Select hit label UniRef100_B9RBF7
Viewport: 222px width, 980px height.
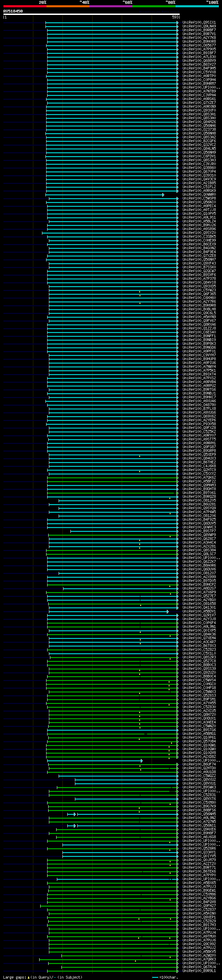coord(199,30)
